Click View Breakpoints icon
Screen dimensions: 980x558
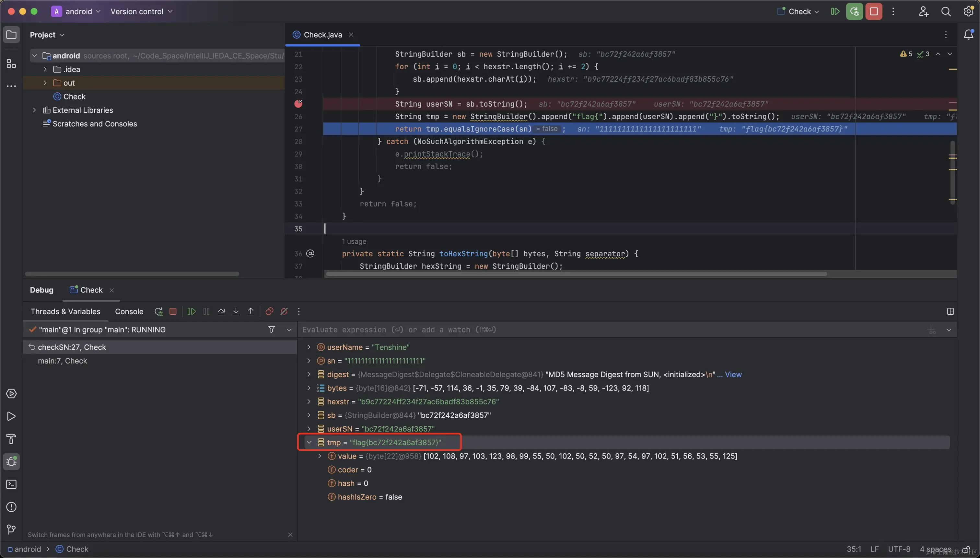click(x=269, y=312)
